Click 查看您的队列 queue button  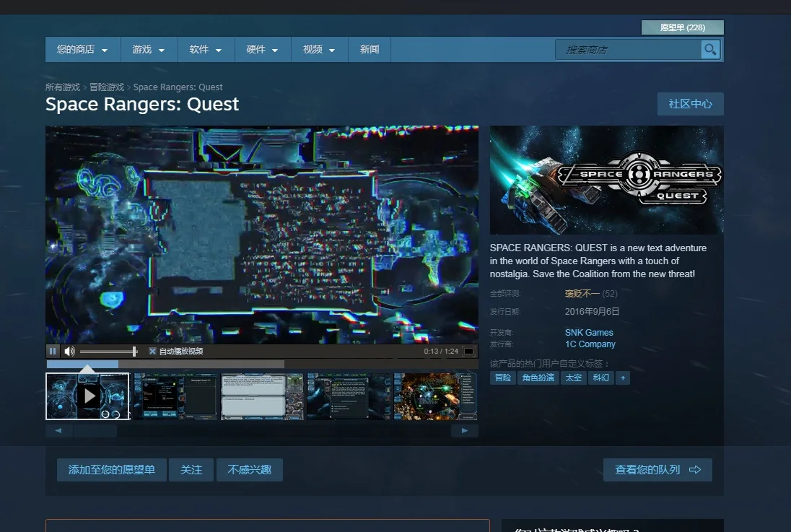657,470
